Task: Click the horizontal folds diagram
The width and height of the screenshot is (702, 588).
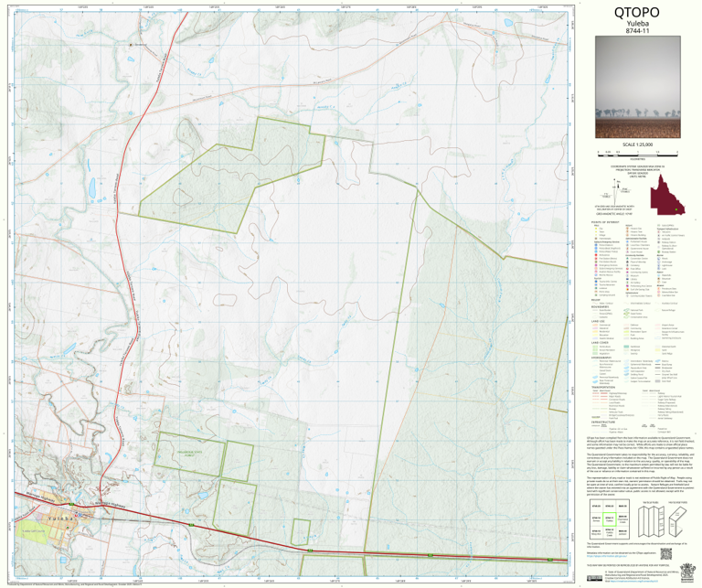Action: tap(677, 522)
